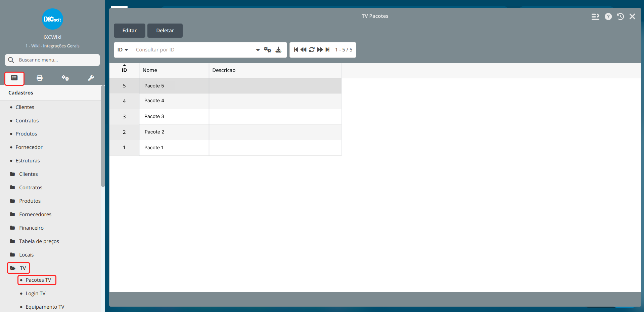644x312 pixels.
Task: Expand the search options dropdown arrow
Action: click(258, 50)
